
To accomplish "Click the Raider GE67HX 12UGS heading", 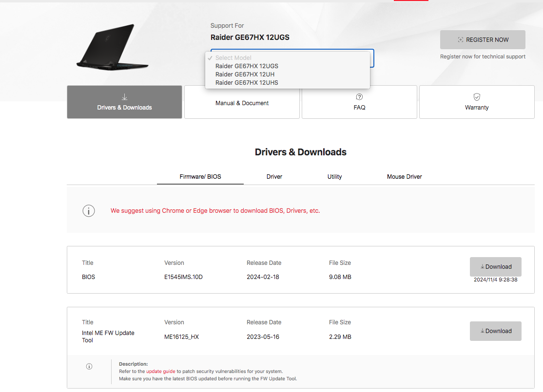I will point(250,37).
